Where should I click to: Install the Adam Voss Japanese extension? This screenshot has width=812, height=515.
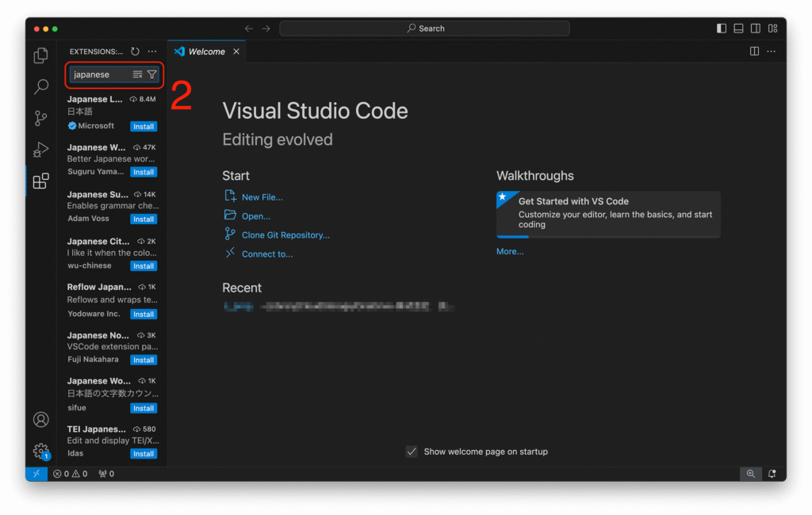click(x=144, y=219)
